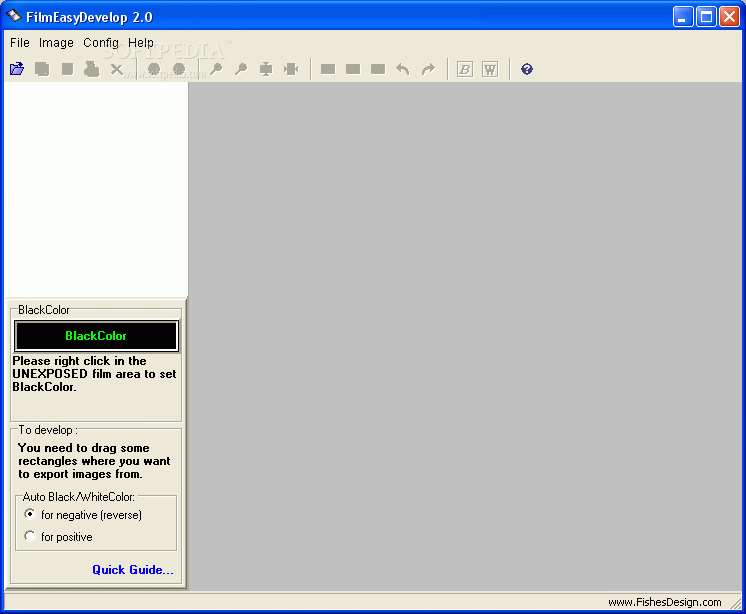Viewport: 746px width, 614px height.
Task: Maximize the FilmEasyDevelop window
Action: point(707,17)
